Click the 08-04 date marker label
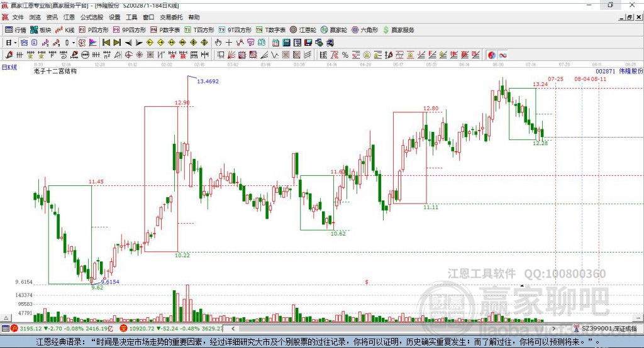 click(x=582, y=79)
